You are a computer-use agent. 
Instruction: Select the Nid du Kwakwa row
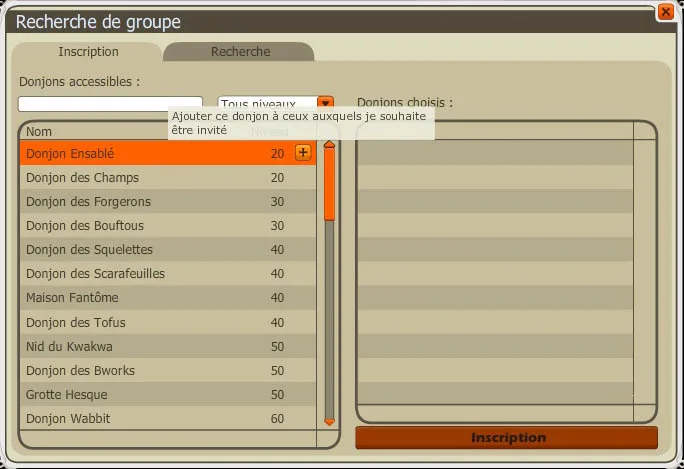(x=168, y=346)
